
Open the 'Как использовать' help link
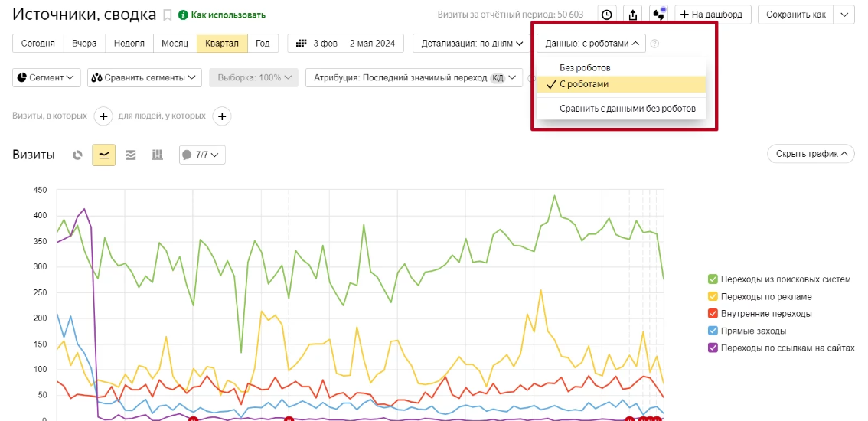[x=222, y=15]
